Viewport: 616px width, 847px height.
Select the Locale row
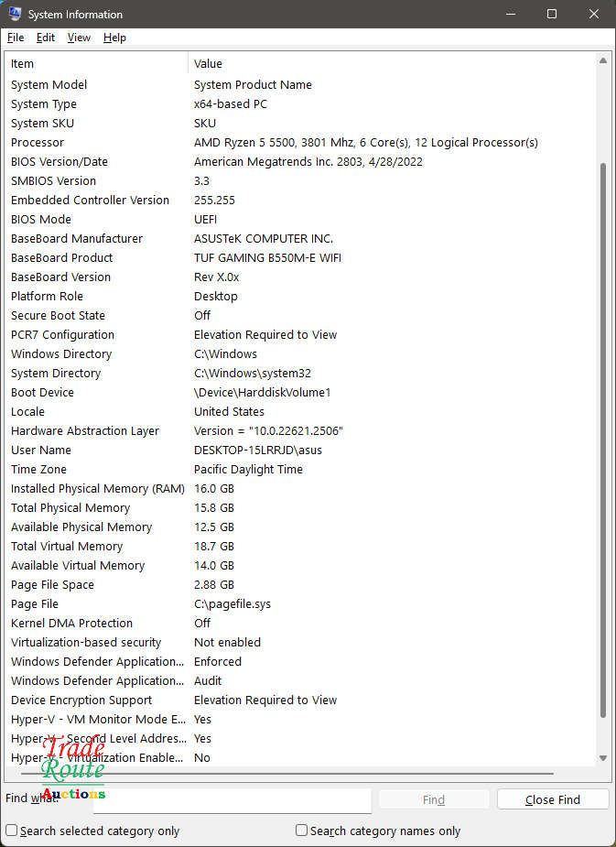click(x=300, y=412)
